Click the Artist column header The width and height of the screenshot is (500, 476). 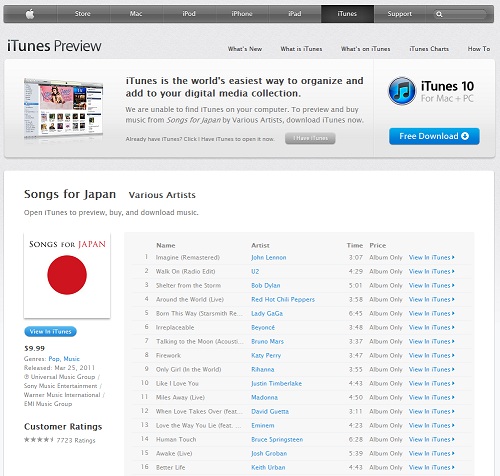[260, 246]
